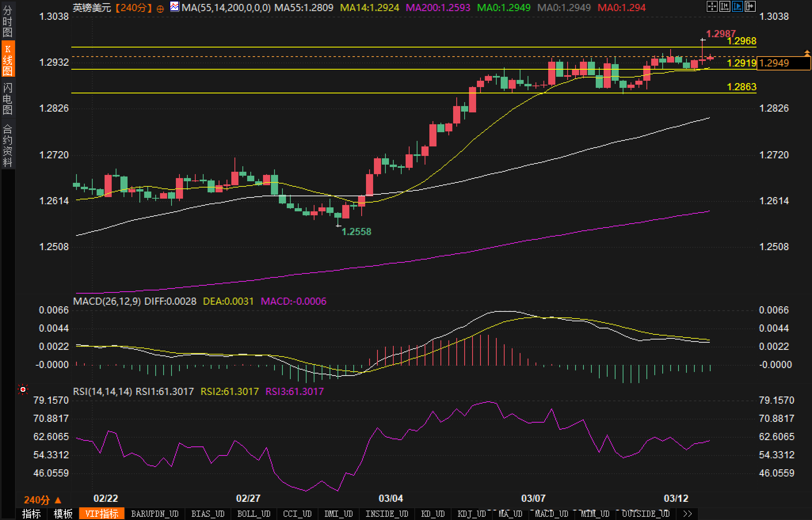Click the MA(55,14,200,0,0,0) parameters label
The image size is (812, 520).
[226, 8]
